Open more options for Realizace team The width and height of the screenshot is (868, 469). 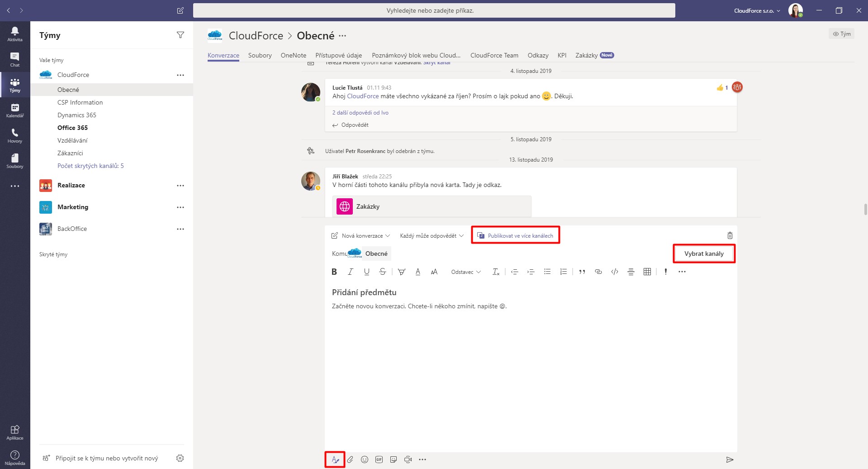180,186
